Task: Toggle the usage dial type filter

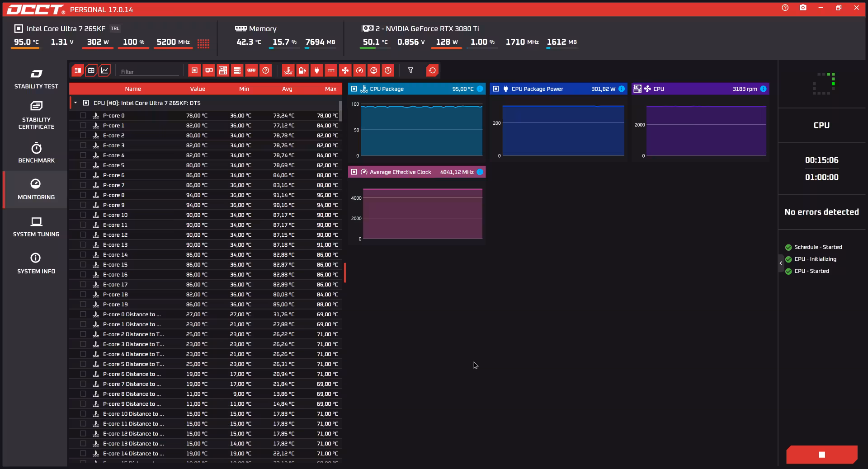Action: pos(373,70)
